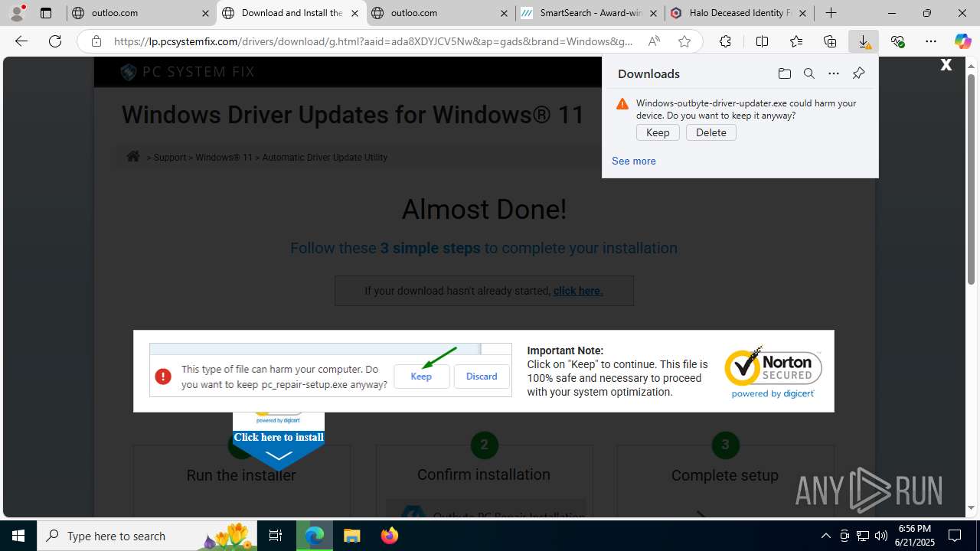Click the taskbar search box
The width and height of the screenshot is (980, 551).
point(148,536)
